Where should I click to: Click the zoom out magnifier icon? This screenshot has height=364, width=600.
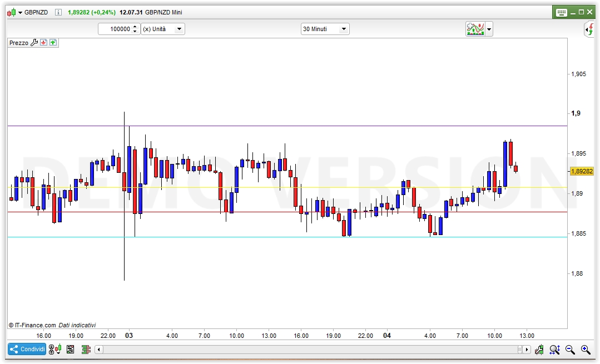570,350
